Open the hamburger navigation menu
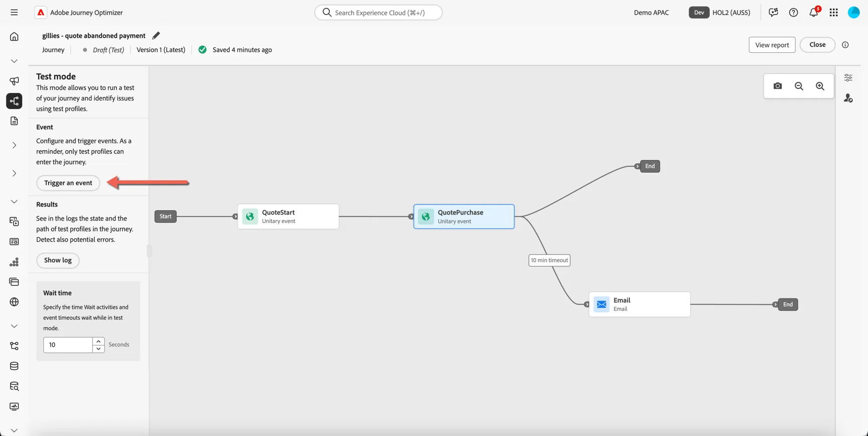 14,13
